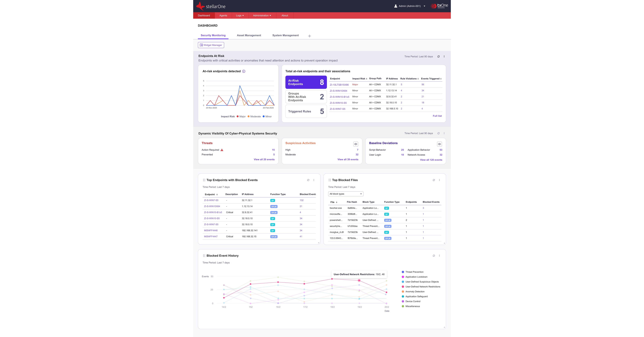Open the Blocked Event History options menu
Screen dimensions: 644x337
point(439,255)
